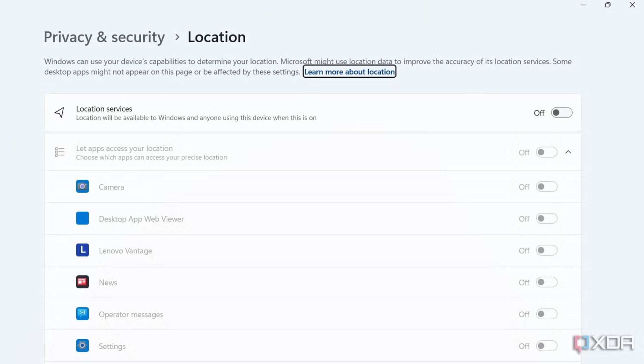Restore down the Settings window
Viewport: 644px width, 364px height.
(608, 5)
